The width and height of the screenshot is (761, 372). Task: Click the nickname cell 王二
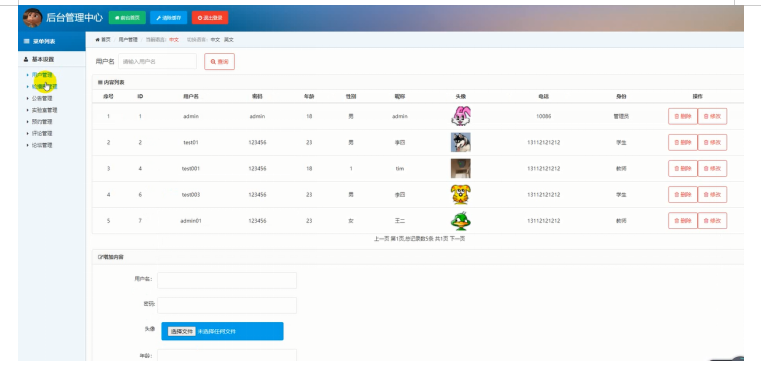point(399,221)
